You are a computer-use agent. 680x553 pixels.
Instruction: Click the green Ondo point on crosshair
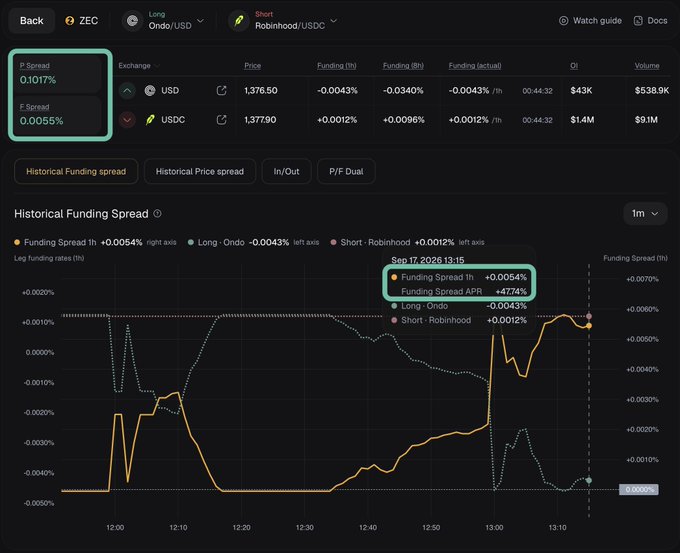click(x=588, y=480)
